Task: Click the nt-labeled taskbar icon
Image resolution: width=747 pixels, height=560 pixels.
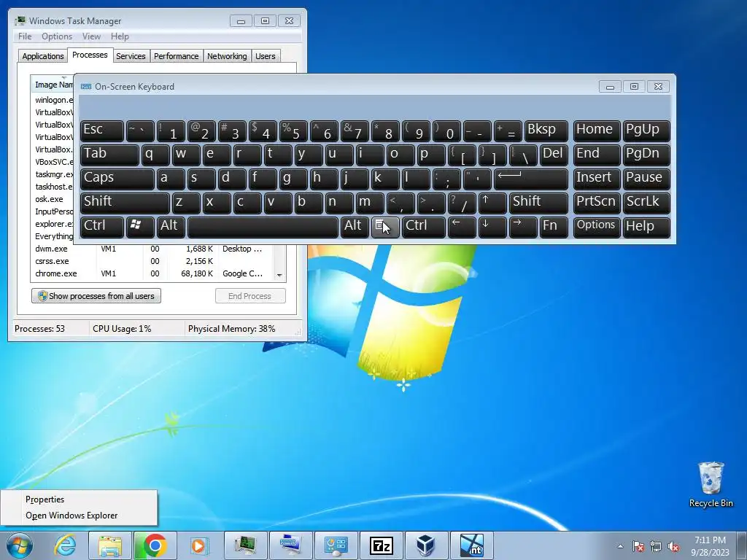Action: pyautogui.click(x=472, y=545)
